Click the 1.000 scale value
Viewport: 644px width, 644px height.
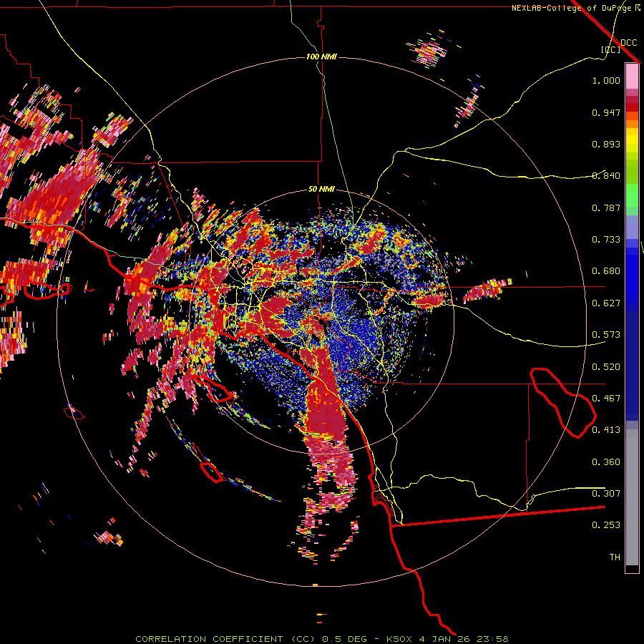pyautogui.click(x=606, y=80)
